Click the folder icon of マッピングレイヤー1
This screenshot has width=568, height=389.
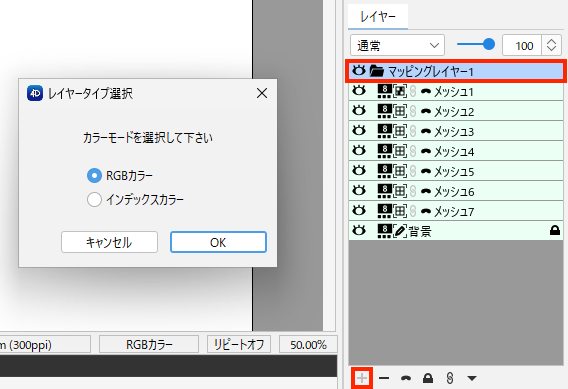click(377, 71)
